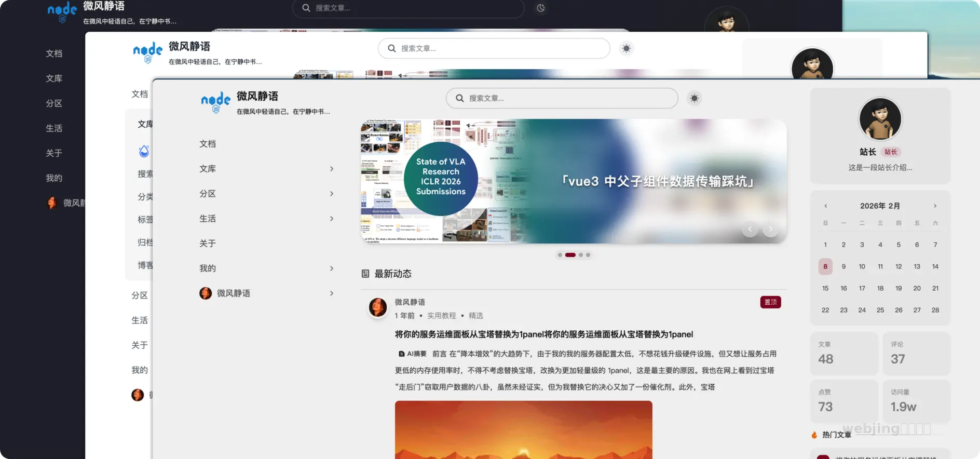The height and width of the screenshot is (459, 980).
Task: Open 文库 menu item in front window sidebar
Action: coord(208,169)
